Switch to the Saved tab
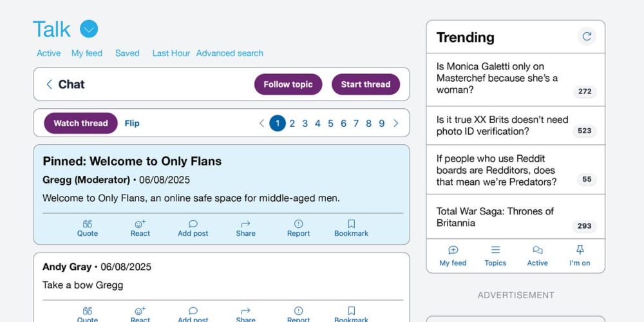Viewport: 644px width, 322px height. tap(128, 53)
